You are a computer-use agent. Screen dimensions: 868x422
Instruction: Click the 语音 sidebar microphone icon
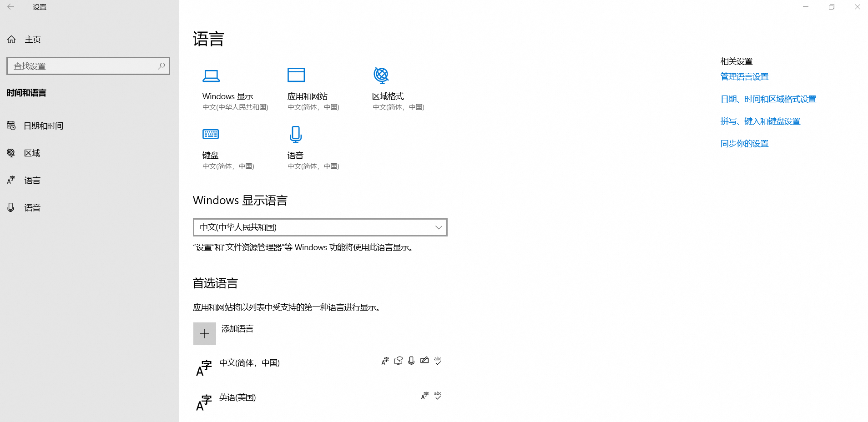click(x=11, y=208)
